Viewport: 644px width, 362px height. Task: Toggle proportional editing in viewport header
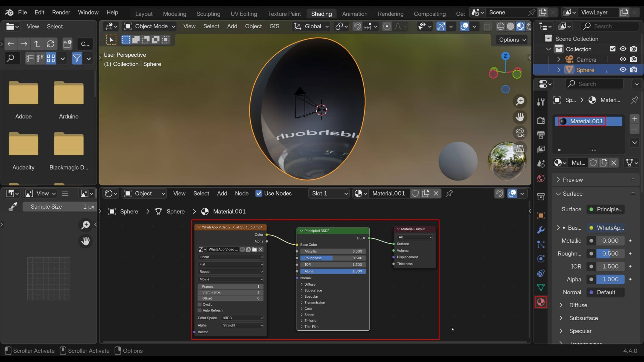(x=387, y=26)
